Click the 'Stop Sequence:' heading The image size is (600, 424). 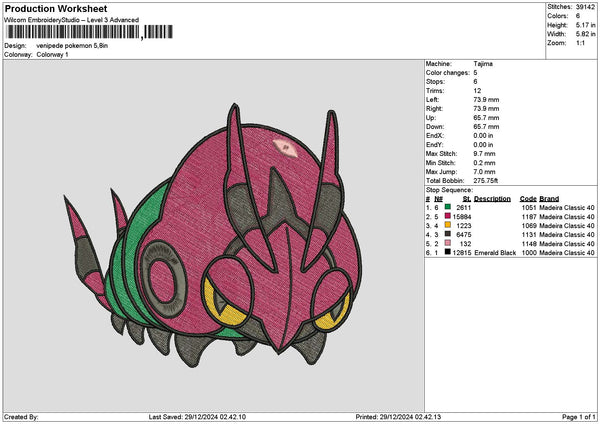click(449, 190)
